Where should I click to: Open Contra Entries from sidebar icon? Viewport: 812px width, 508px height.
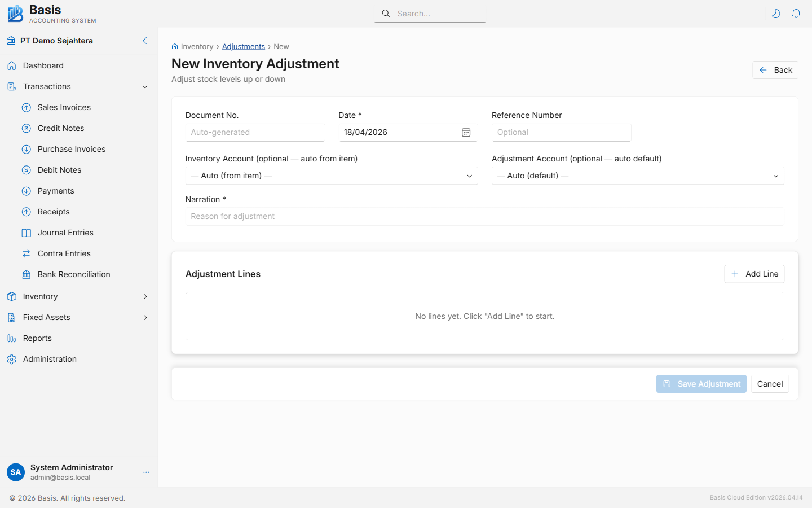(26, 253)
